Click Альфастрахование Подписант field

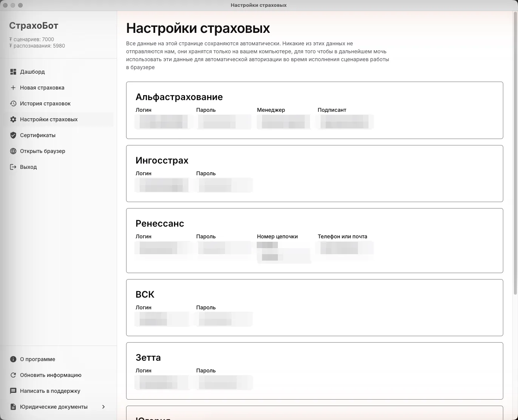click(346, 122)
